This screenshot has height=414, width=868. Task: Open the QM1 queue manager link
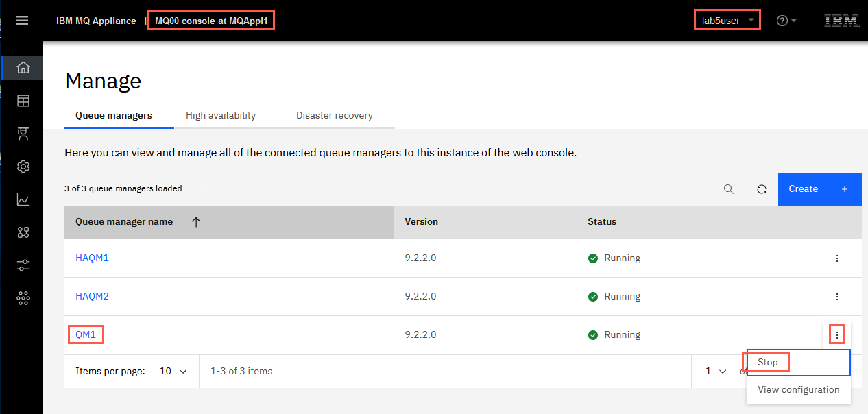tap(86, 335)
